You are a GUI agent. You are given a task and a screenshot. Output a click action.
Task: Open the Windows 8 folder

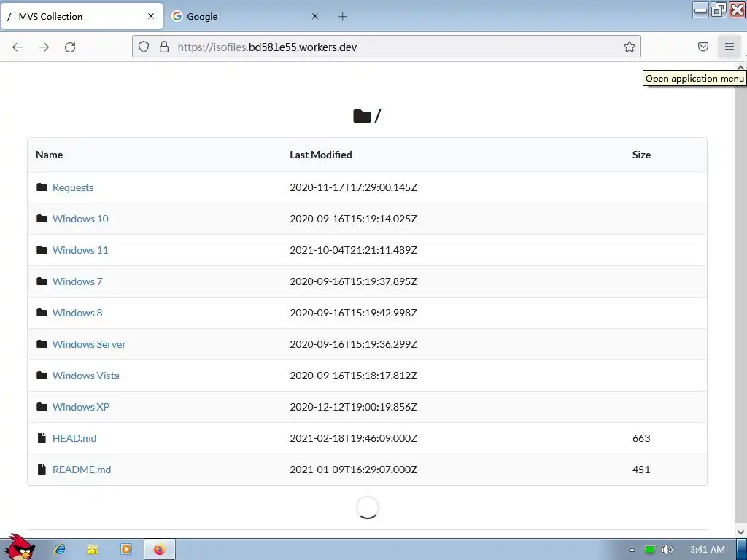point(77,314)
